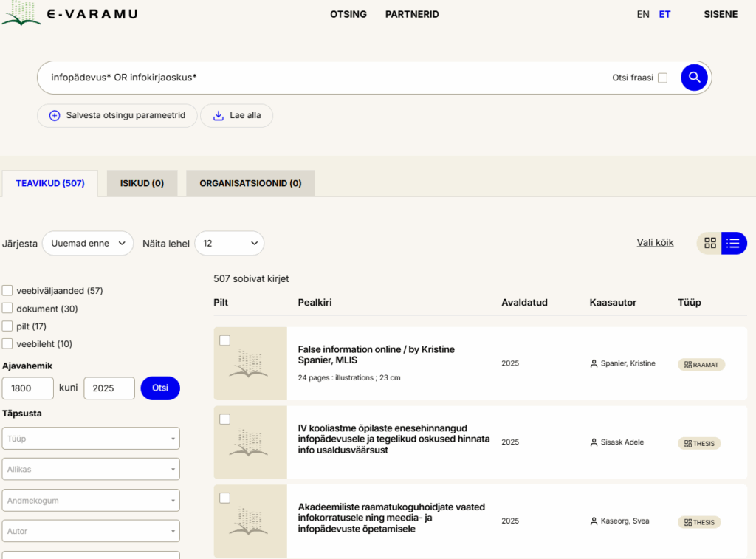The width and height of the screenshot is (756, 559).
Task: Switch to list view layout
Action: (733, 243)
